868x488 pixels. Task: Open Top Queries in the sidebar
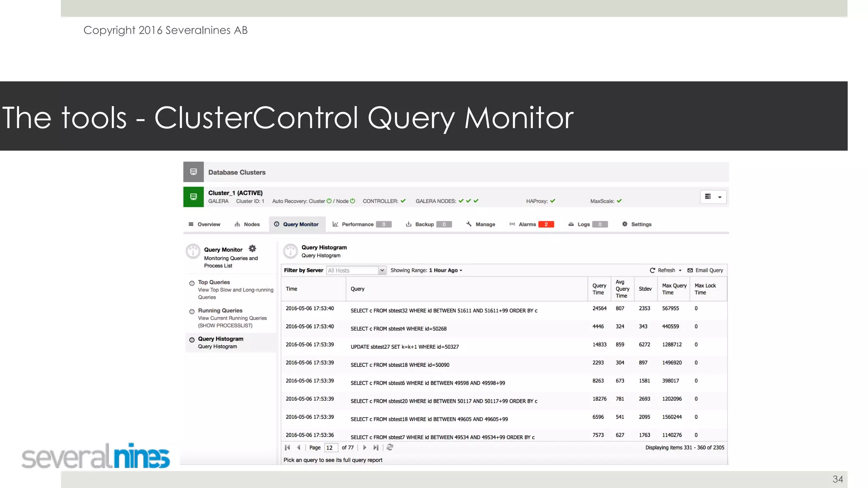[x=231, y=289]
